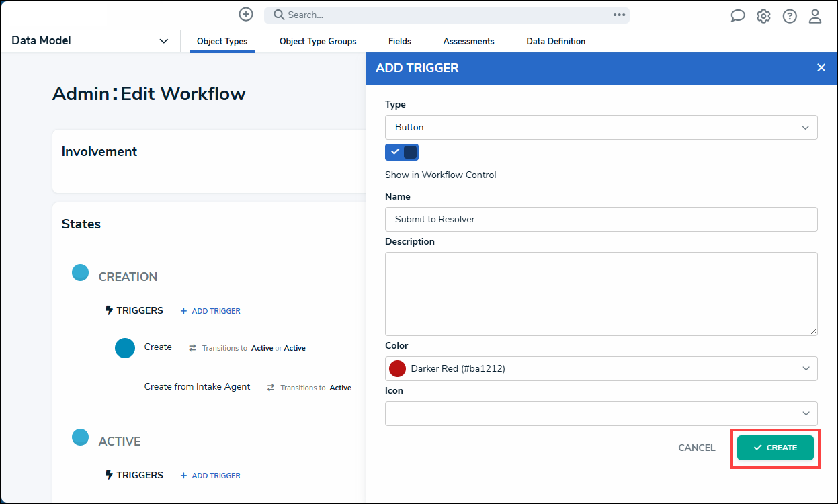Switch to the Assessments tab

469,41
